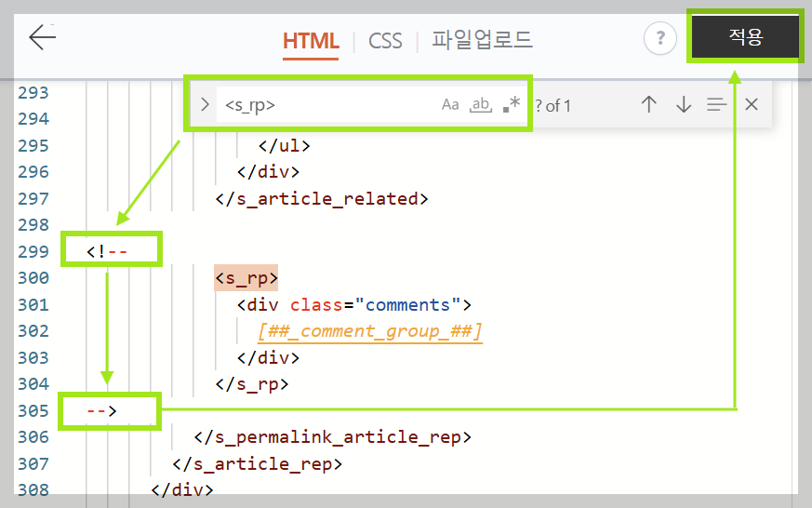The image size is (812, 508).
Task: Click the </div> tag on line 296
Action: tap(268, 172)
